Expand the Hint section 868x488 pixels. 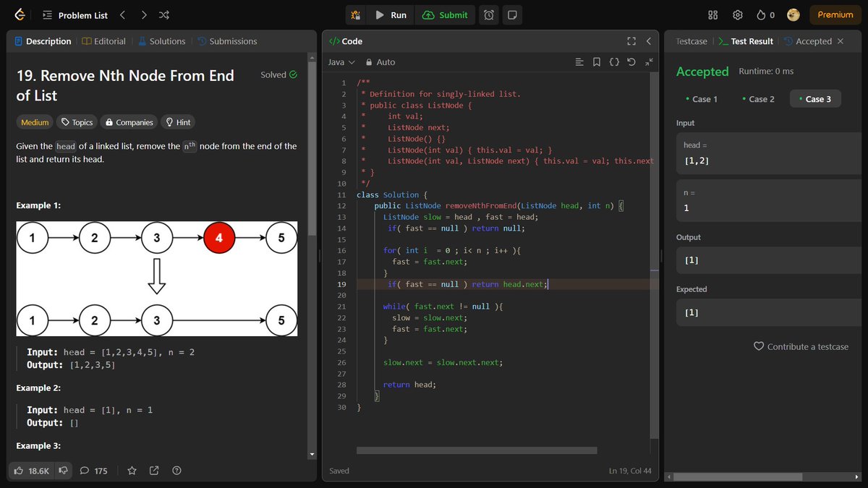click(x=178, y=122)
